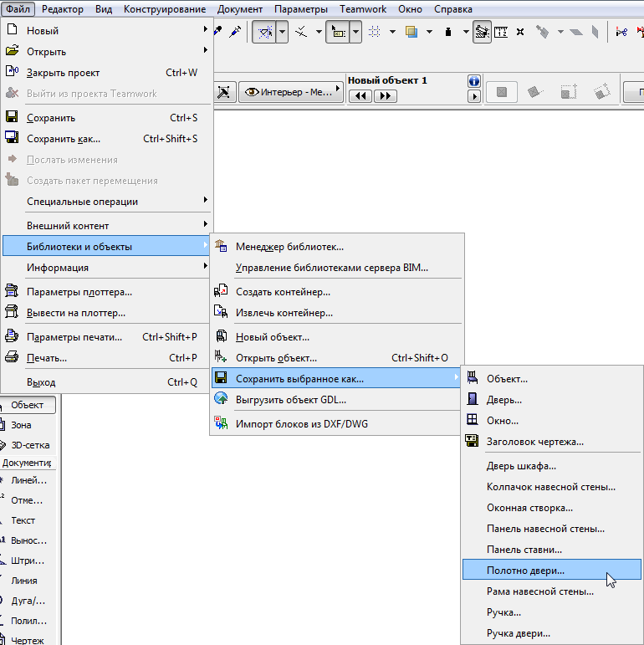
Task: Click the Импорт блоков из DXF/DWG icon
Action: (x=221, y=422)
